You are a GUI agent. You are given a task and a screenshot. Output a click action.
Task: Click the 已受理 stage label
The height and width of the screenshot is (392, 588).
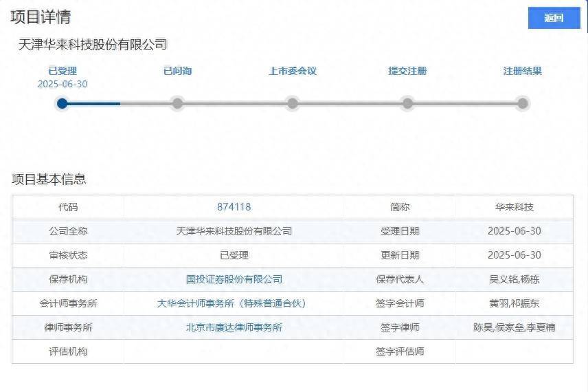click(x=63, y=71)
